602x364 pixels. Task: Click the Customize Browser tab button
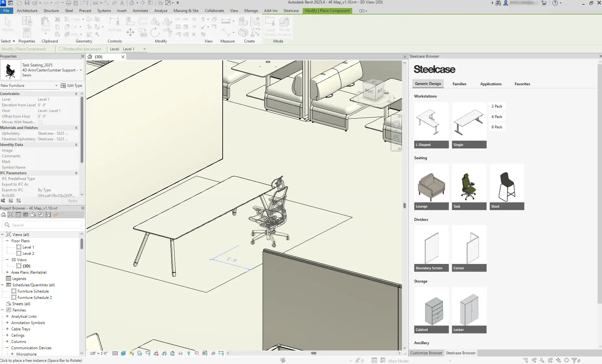tap(426, 353)
